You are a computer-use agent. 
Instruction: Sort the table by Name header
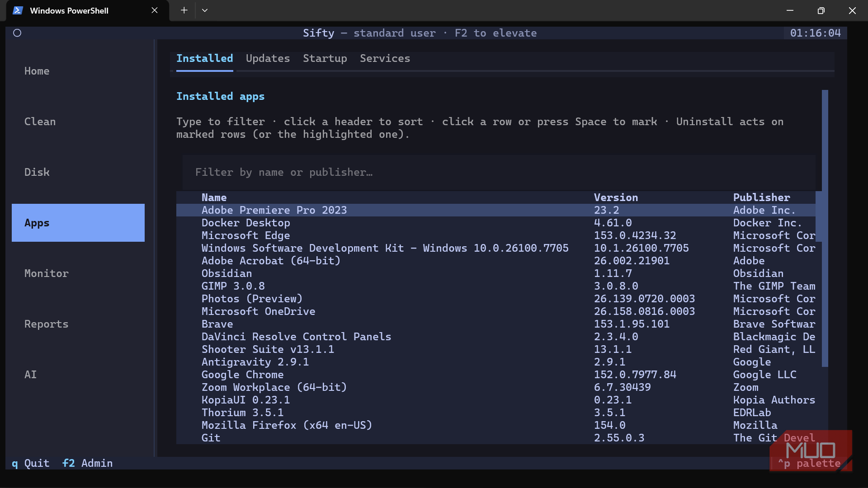(x=214, y=197)
